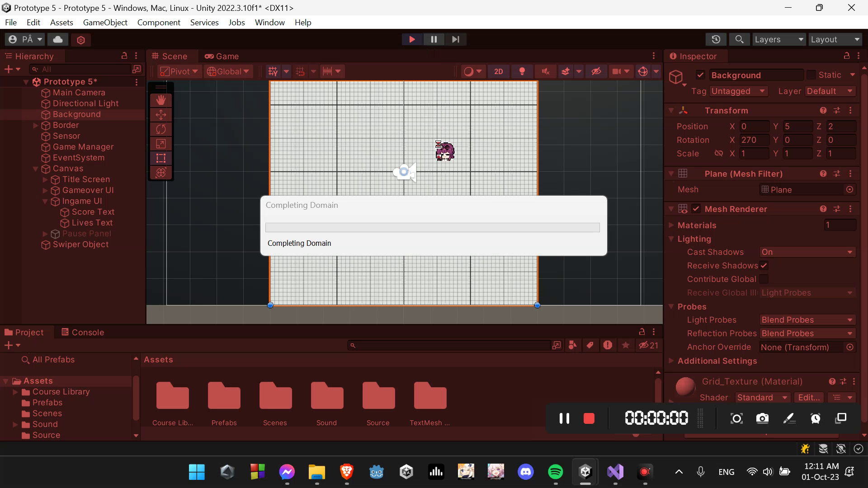Select the Rotate tool in scene toolbar
Image resolution: width=868 pixels, height=488 pixels.
click(160, 129)
